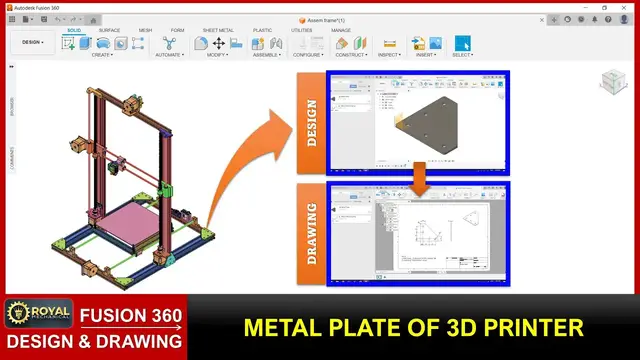Expand the CONFIGURE dropdown
Screen dimensions: 640x360
click(308, 55)
